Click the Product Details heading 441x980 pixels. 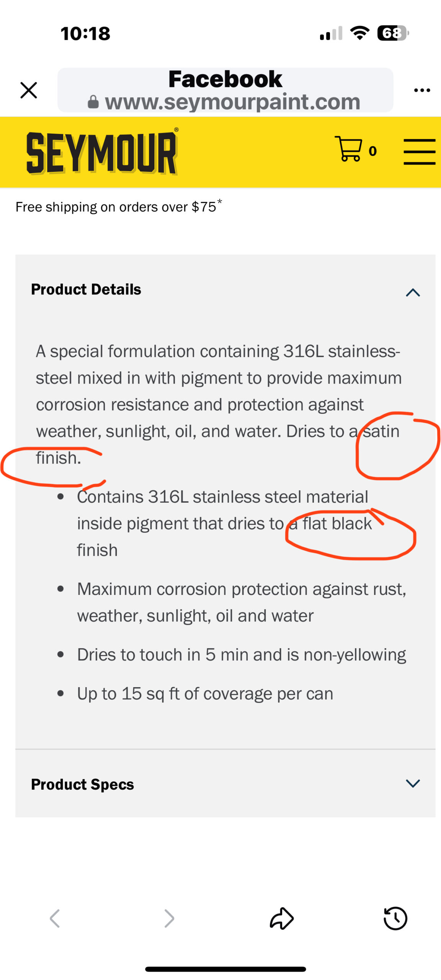click(86, 289)
